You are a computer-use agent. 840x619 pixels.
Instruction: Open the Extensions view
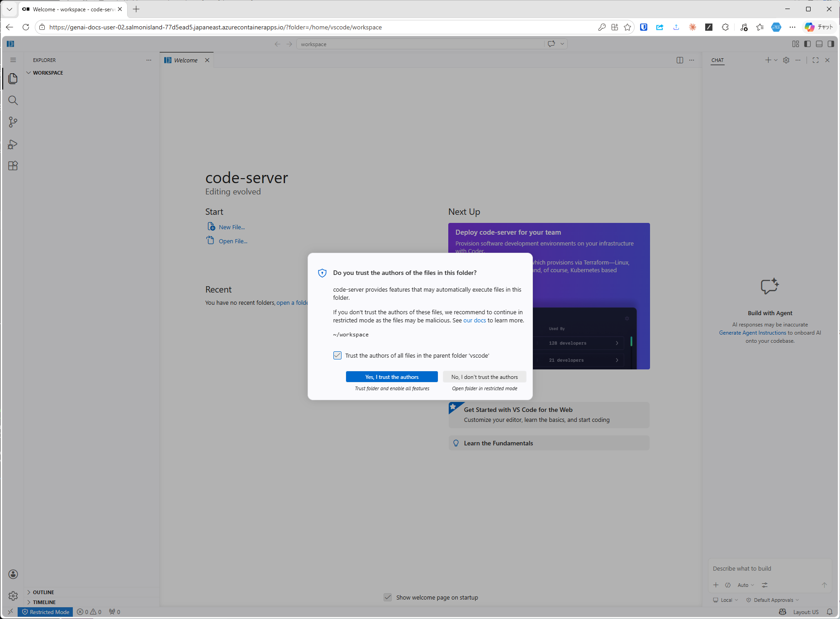tap(13, 166)
